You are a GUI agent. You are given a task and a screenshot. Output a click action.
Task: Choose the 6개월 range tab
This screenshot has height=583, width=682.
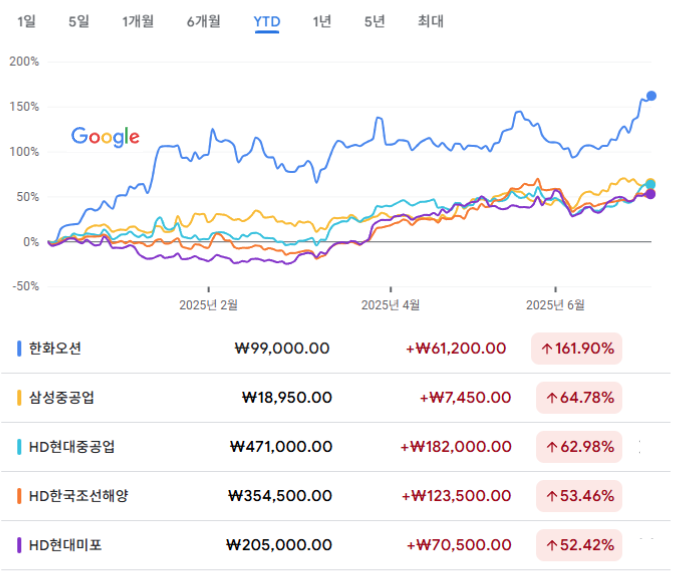point(204,21)
